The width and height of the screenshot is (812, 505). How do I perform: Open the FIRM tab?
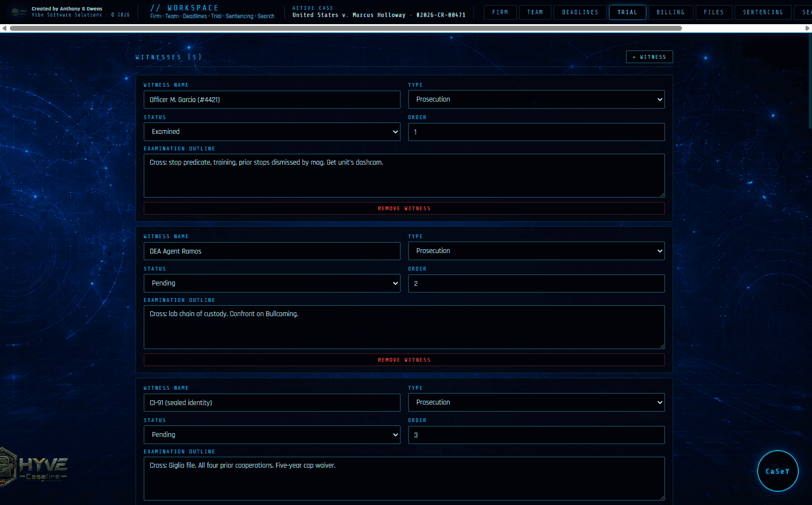coord(500,12)
